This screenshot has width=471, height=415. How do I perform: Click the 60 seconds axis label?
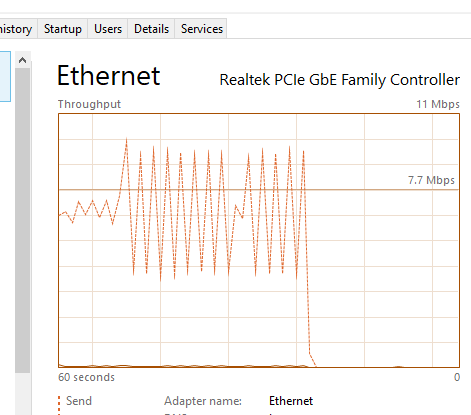86,377
